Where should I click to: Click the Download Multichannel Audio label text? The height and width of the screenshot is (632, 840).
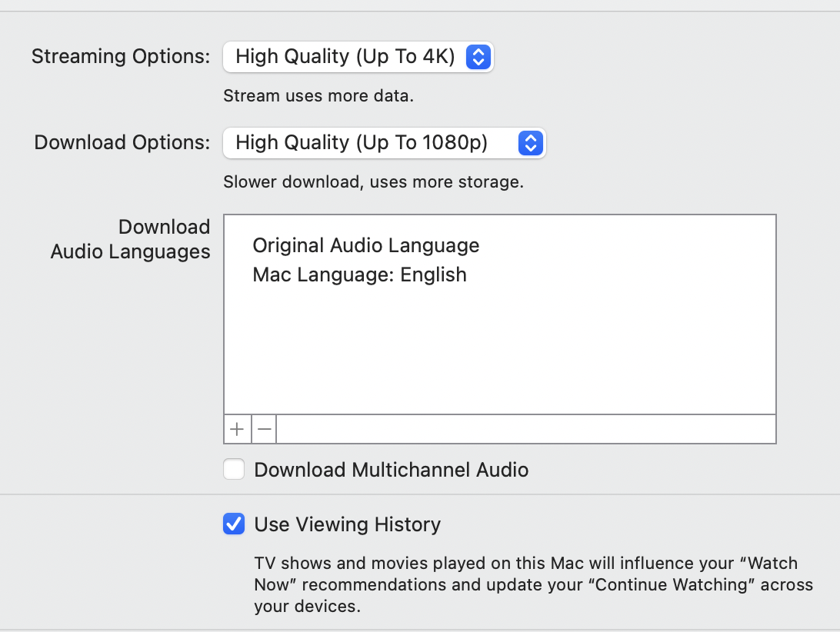tap(391, 470)
